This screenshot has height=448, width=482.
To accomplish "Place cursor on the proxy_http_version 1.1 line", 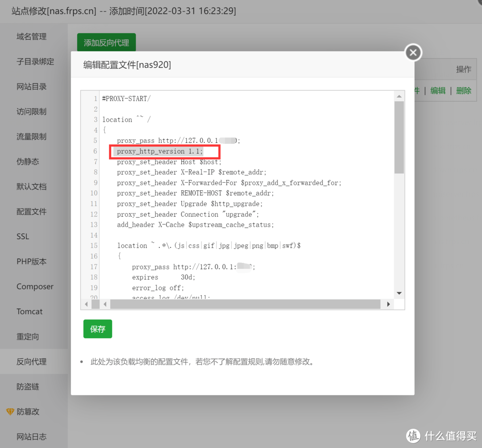I will tap(160, 151).
